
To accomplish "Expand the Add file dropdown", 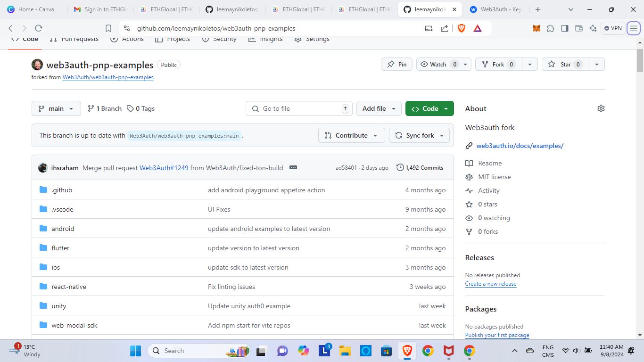I will click(x=379, y=108).
